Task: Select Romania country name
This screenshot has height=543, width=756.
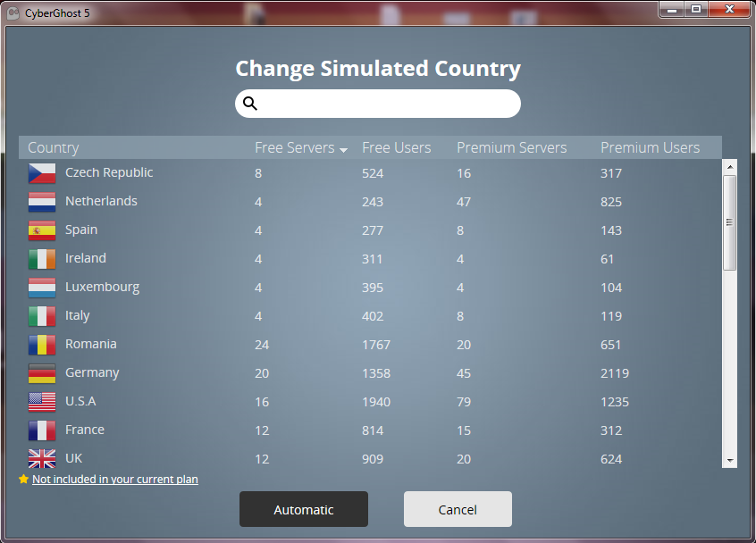Action: (91, 344)
